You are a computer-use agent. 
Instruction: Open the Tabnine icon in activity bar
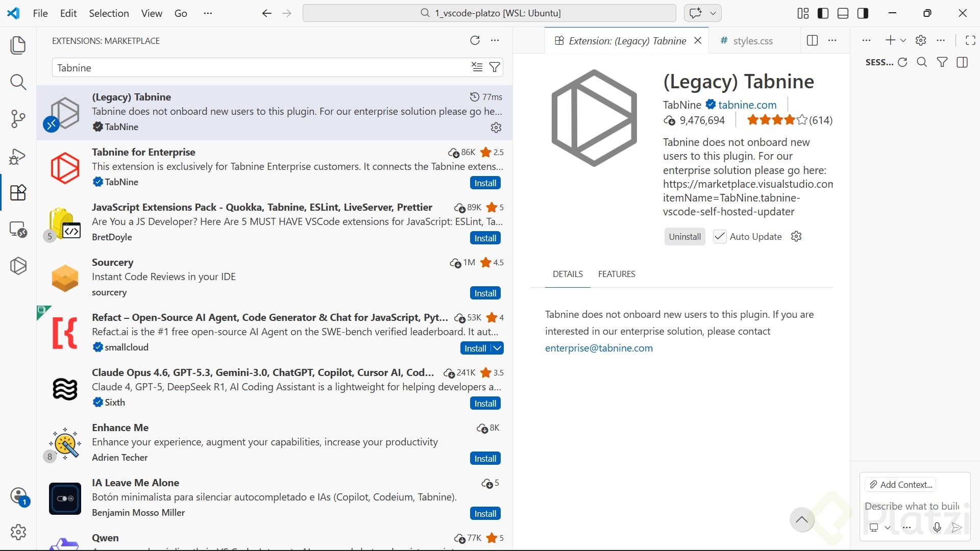(x=18, y=266)
